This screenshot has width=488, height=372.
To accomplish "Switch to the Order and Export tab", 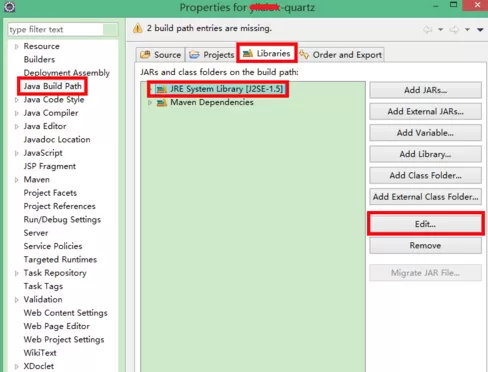I will pos(341,55).
